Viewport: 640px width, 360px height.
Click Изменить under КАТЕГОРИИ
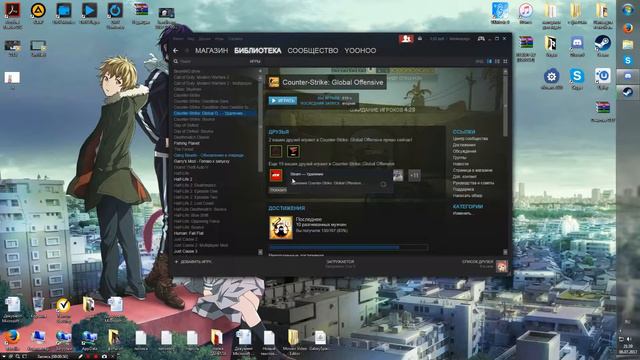tap(462, 213)
